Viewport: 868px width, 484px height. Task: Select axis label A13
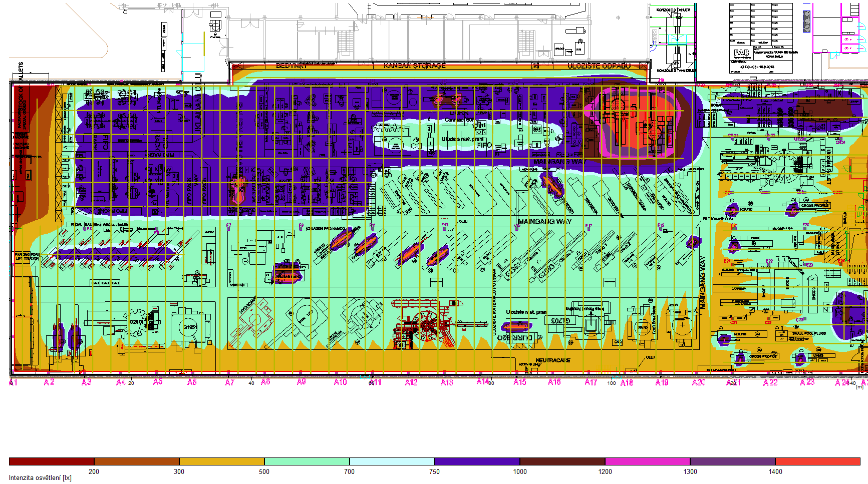[x=447, y=382]
